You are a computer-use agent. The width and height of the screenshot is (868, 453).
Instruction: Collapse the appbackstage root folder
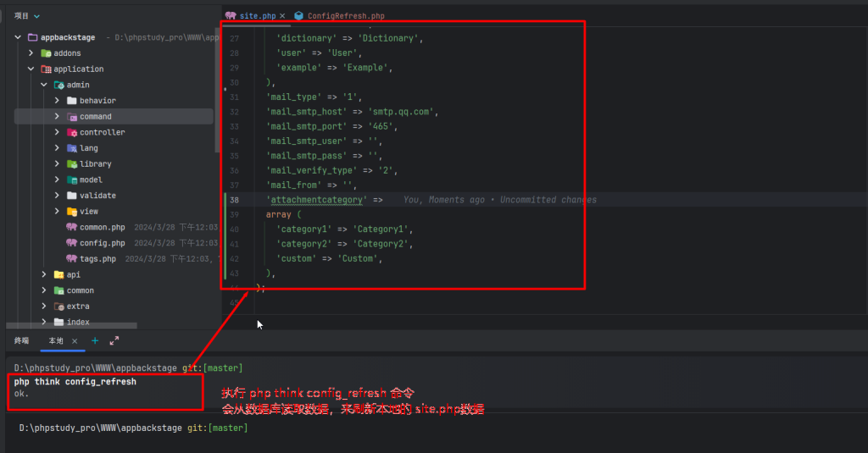pos(18,38)
